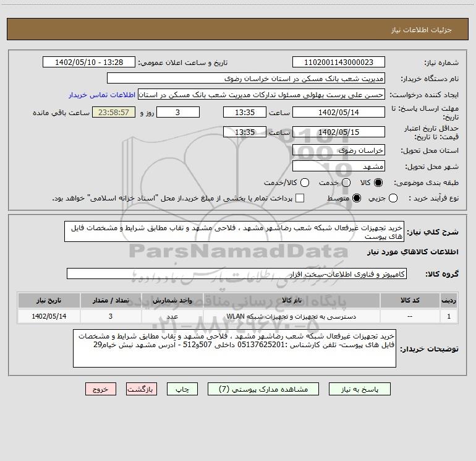The width and height of the screenshot is (476, 461).
Task: Click the response deadline date 1402/05/14 field
Action: point(339,112)
